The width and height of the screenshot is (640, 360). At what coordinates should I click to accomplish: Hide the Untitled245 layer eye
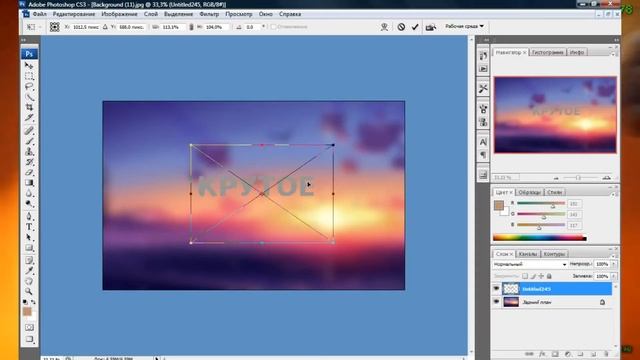pyautogui.click(x=496, y=289)
